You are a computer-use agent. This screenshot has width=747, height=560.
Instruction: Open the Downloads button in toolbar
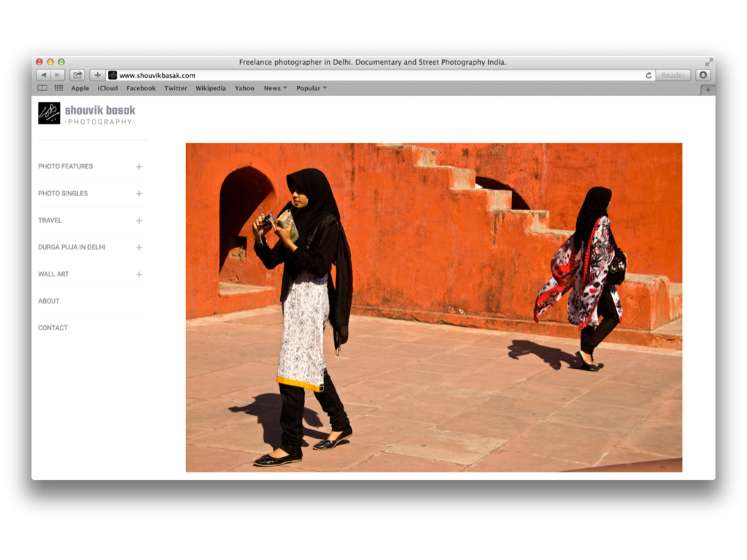[x=703, y=75]
